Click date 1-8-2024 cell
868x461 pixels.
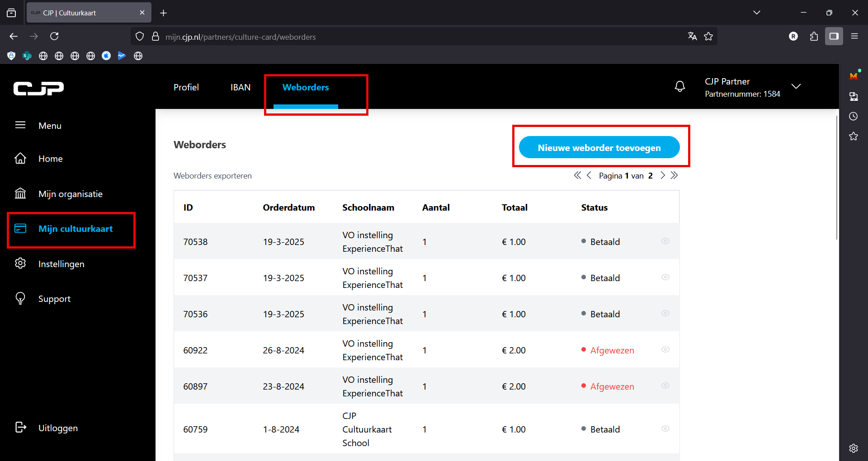[x=281, y=429]
